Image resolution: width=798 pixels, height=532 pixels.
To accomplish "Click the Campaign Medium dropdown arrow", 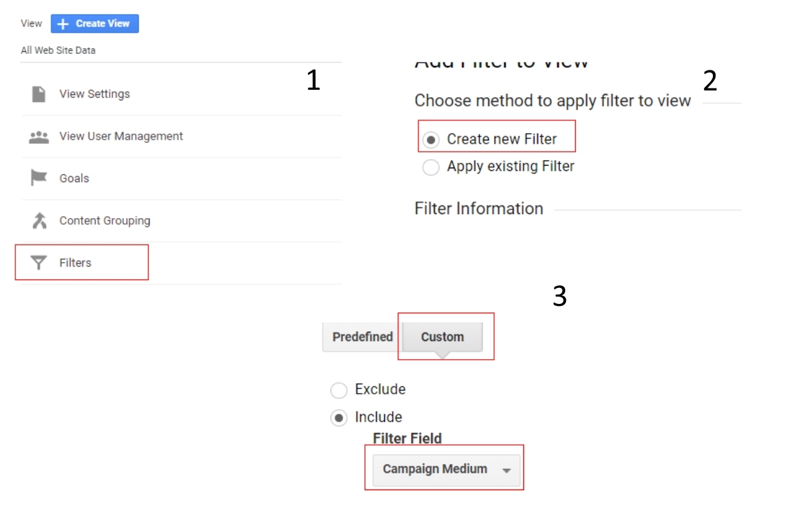I will tap(507, 470).
